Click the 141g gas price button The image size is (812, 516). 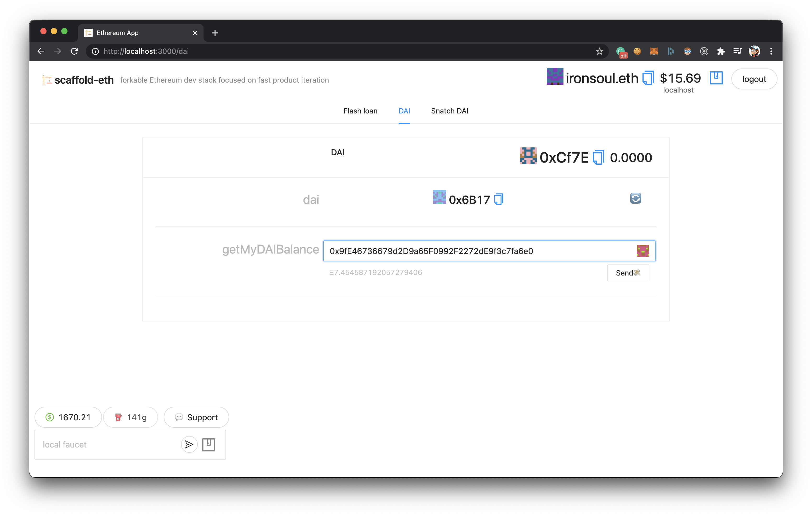tap(131, 417)
